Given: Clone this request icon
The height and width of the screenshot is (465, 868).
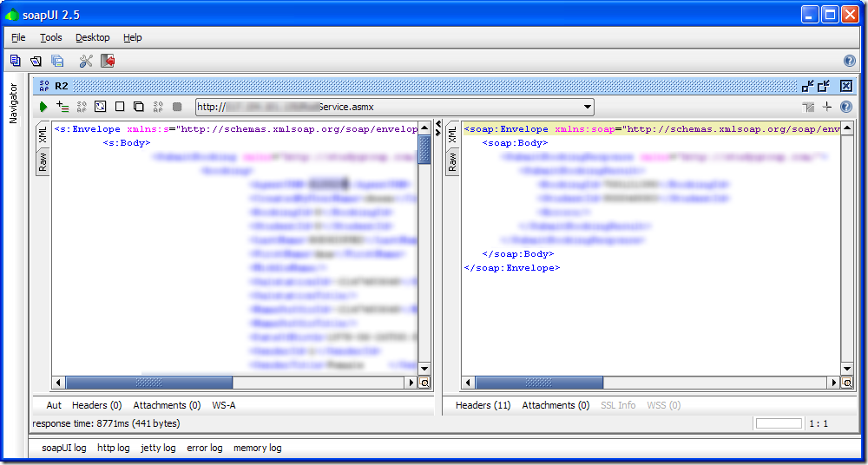Looking at the screenshot, I should tap(138, 107).
